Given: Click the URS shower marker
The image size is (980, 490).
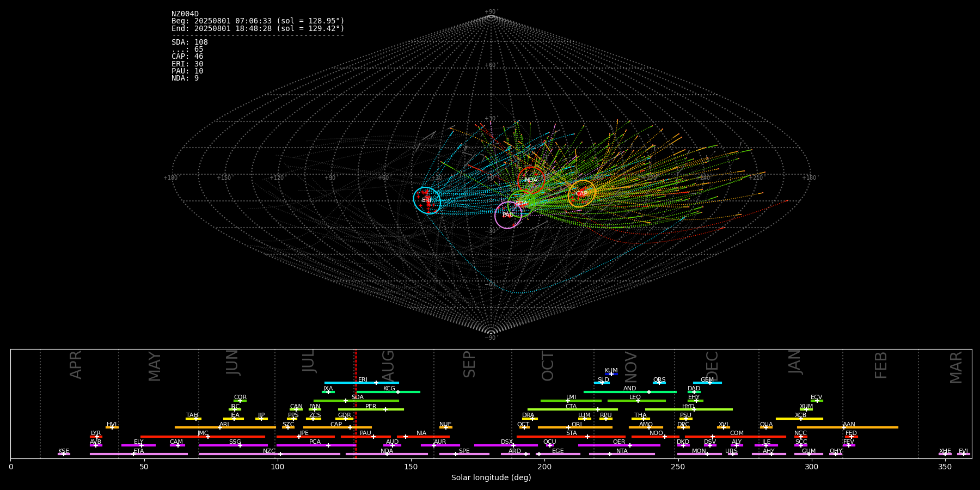Looking at the screenshot, I should (732, 454).
